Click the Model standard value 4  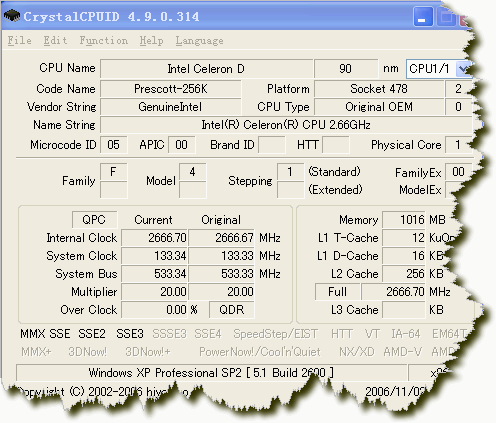(192, 172)
